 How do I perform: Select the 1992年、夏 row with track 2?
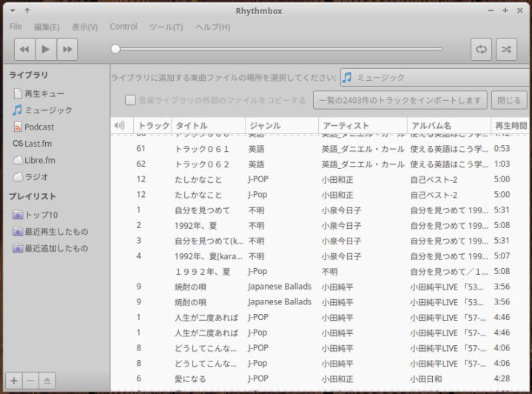(x=320, y=226)
